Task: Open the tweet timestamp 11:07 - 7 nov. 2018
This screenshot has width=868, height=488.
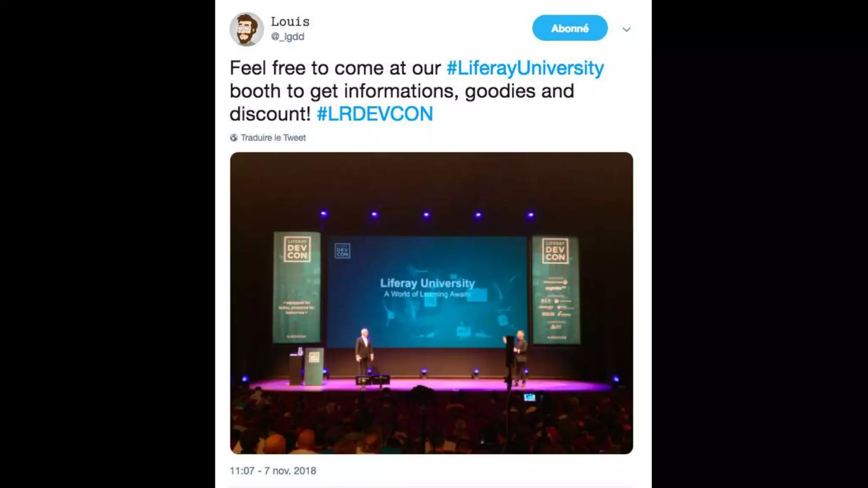Action: click(273, 471)
